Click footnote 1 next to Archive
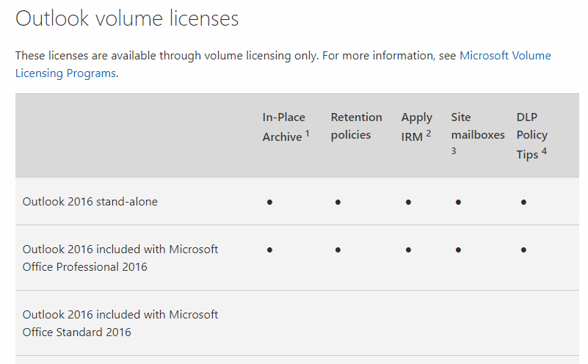This screenshot has width=588, height=364. (x=307, y=133)
